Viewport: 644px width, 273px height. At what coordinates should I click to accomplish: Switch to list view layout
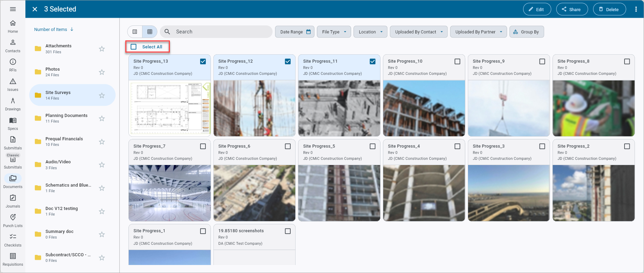coord(135,32)
